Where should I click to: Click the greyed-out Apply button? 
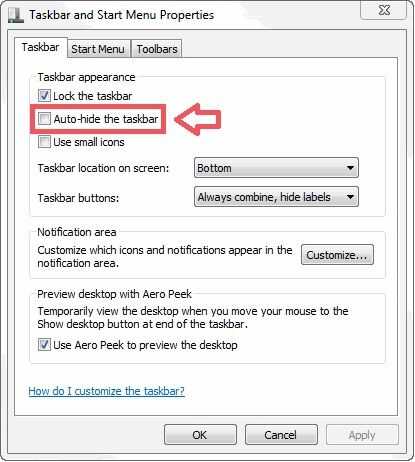click(362, 435)
